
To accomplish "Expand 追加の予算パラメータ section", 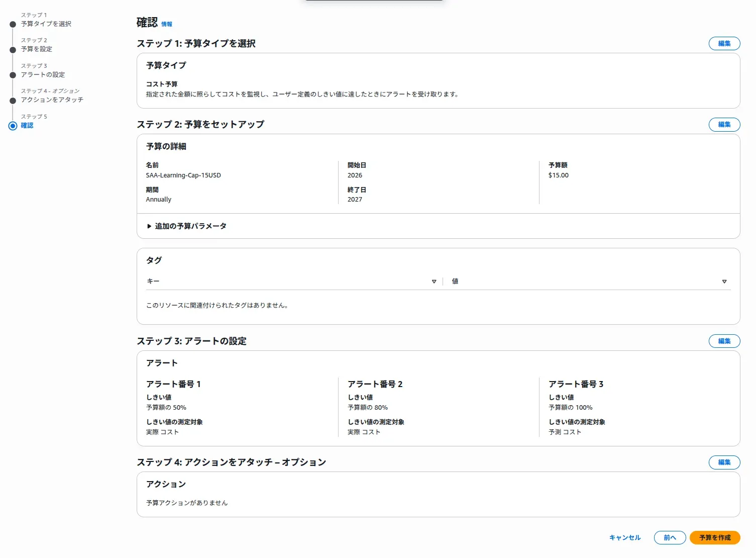I will coord(186,226).
